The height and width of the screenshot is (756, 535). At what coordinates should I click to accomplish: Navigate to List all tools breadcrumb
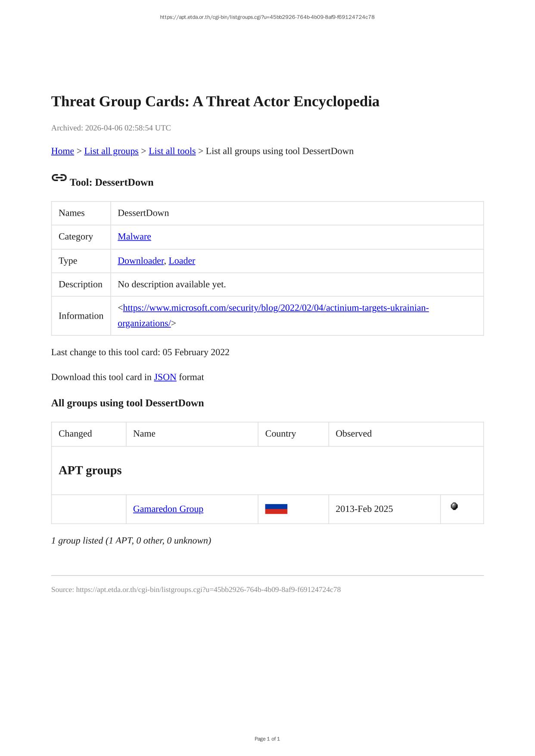point(172,151)
